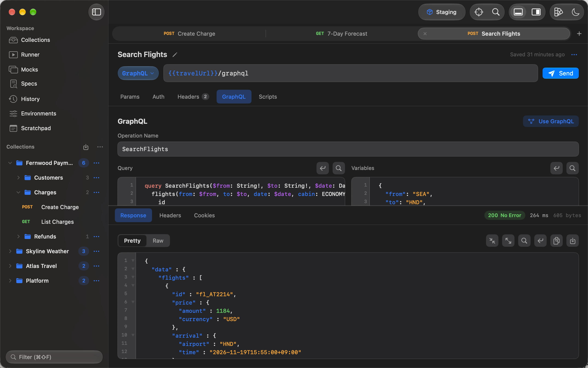Open the Scripts tab
The height and width of the screenshot is (368, 588).
[x=268, y=97]
